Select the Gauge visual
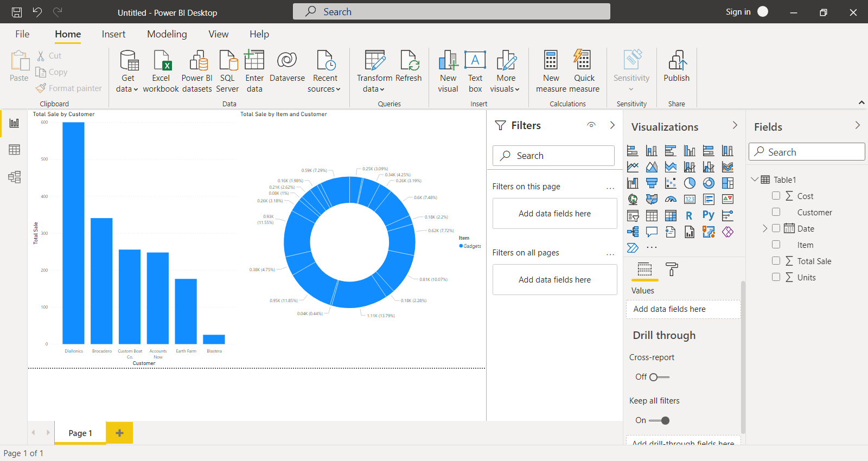The height and width of the screenshot is (461, 868). coord(671,200)
